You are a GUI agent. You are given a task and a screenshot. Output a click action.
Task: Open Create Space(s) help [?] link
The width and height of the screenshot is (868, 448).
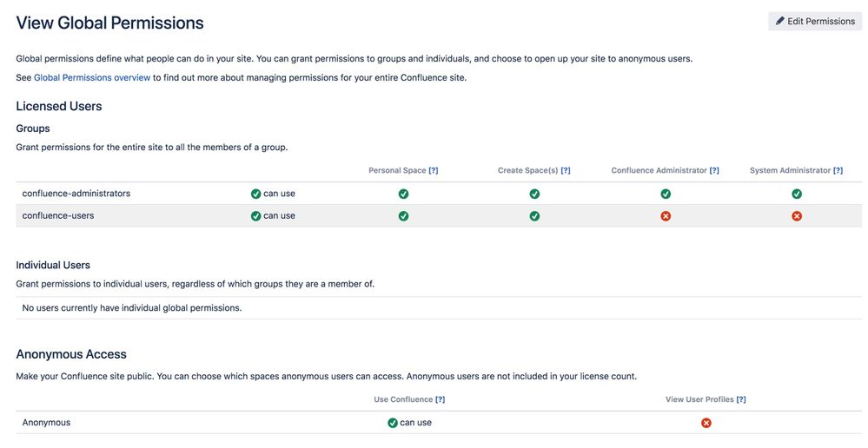566,170
